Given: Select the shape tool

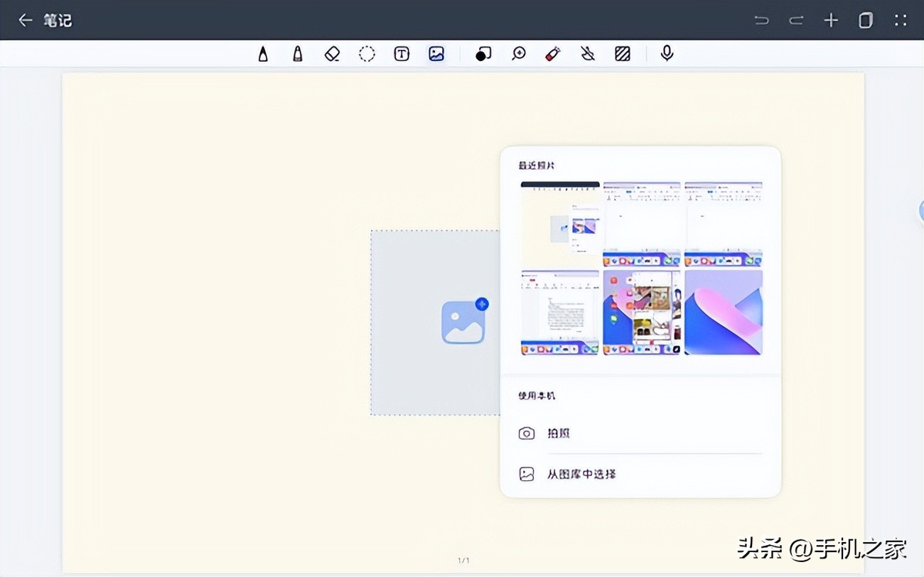Looking at the screenshot, I should (483, 53).
